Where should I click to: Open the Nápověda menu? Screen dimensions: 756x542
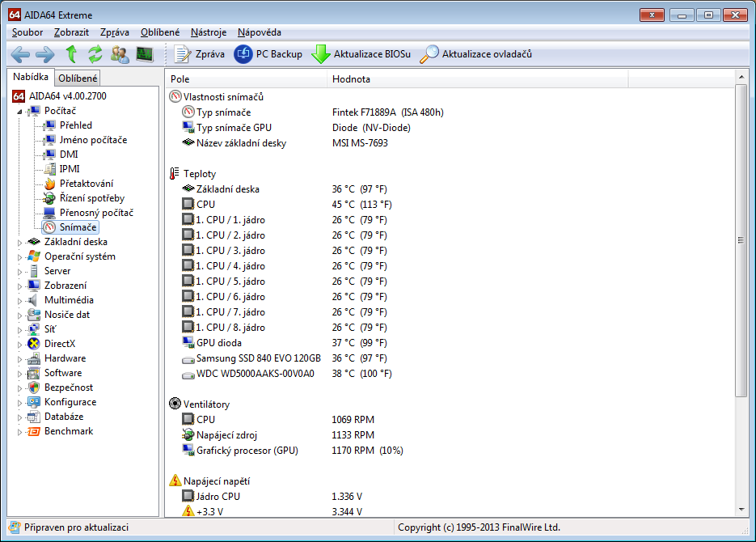[x=260, y=32]
